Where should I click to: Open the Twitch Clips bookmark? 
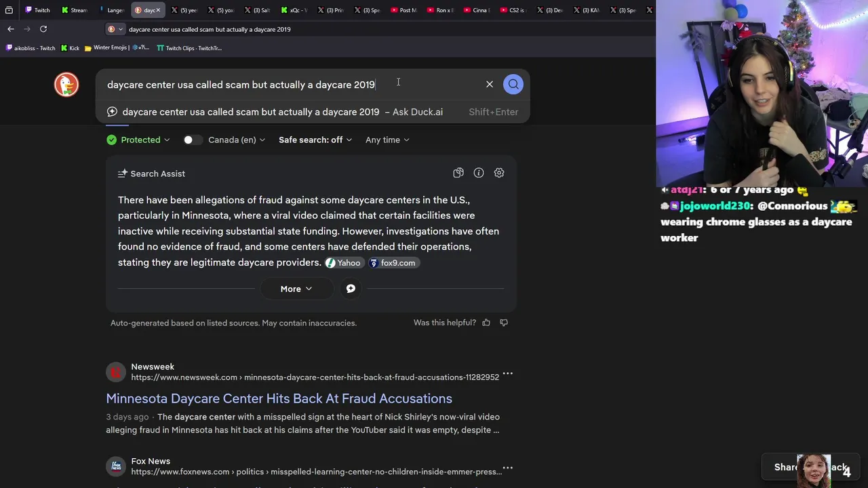click(189, 48)
